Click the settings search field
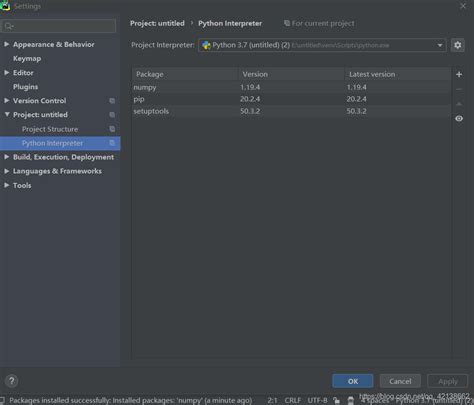474x405 pixels. (x=59, y=26)
